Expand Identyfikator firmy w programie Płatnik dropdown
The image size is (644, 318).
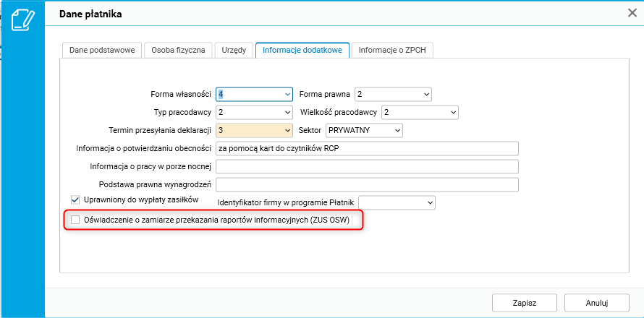click(397, 202)
